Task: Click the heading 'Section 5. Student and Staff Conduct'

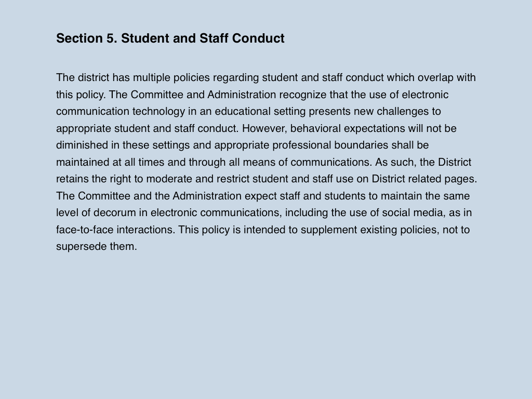Action: [170, 38]
